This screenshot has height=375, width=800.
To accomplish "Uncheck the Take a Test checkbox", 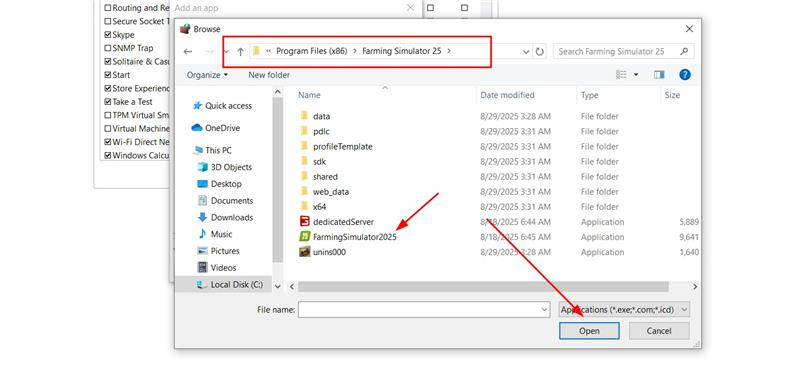I will point(108,102).
